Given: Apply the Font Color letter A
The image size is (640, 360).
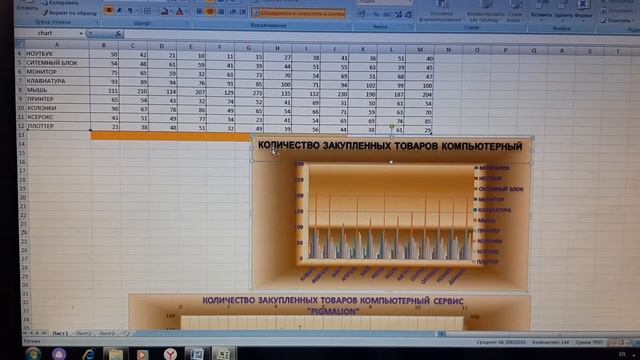Looking at the screenshot, I should click(179, 11).
